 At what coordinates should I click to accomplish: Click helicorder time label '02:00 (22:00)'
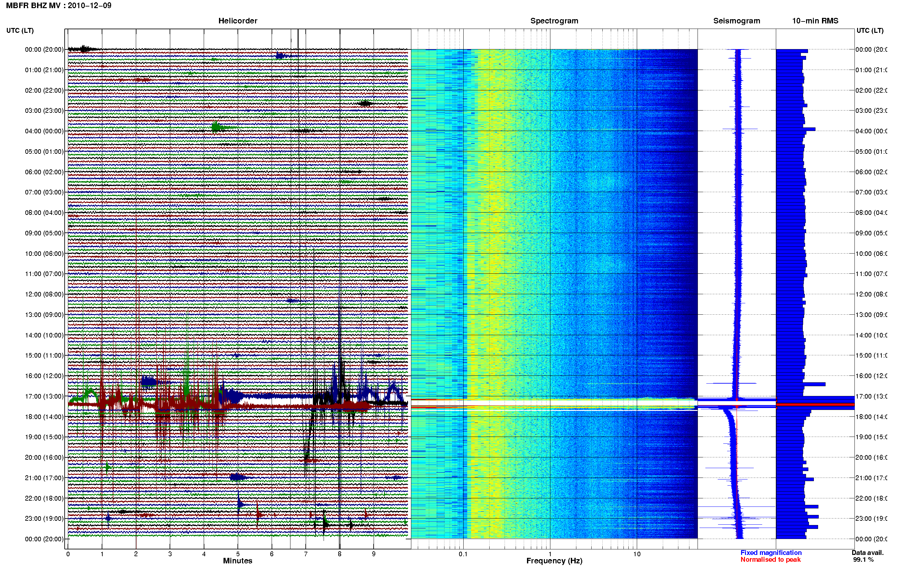44,90
